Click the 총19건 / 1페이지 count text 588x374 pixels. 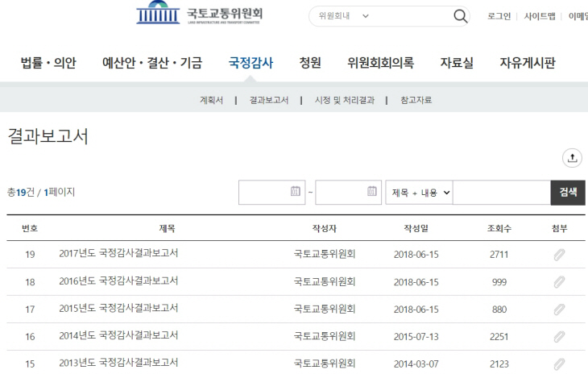(41, 193)
